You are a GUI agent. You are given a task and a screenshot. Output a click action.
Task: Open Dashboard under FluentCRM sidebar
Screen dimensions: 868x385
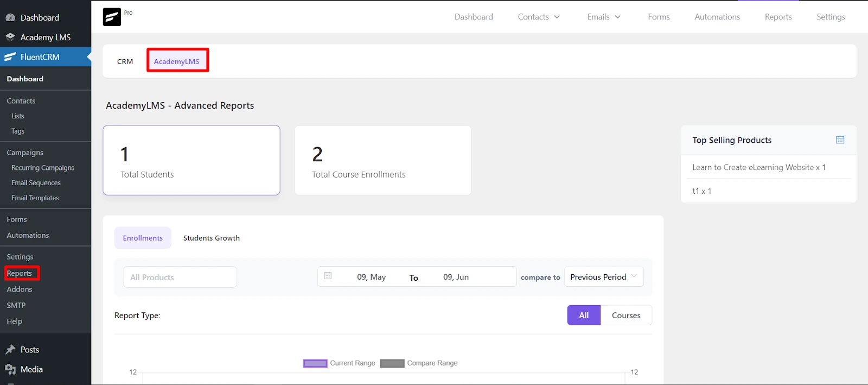[25, 79]
